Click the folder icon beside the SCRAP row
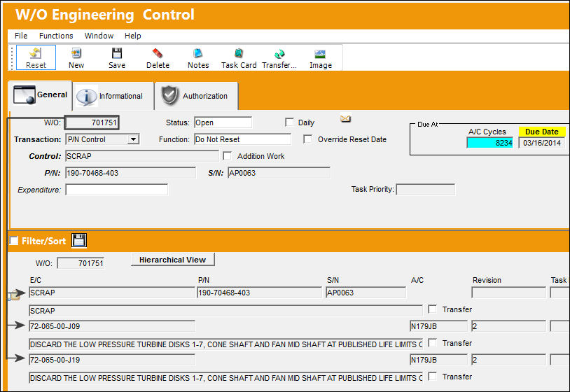 15,295
